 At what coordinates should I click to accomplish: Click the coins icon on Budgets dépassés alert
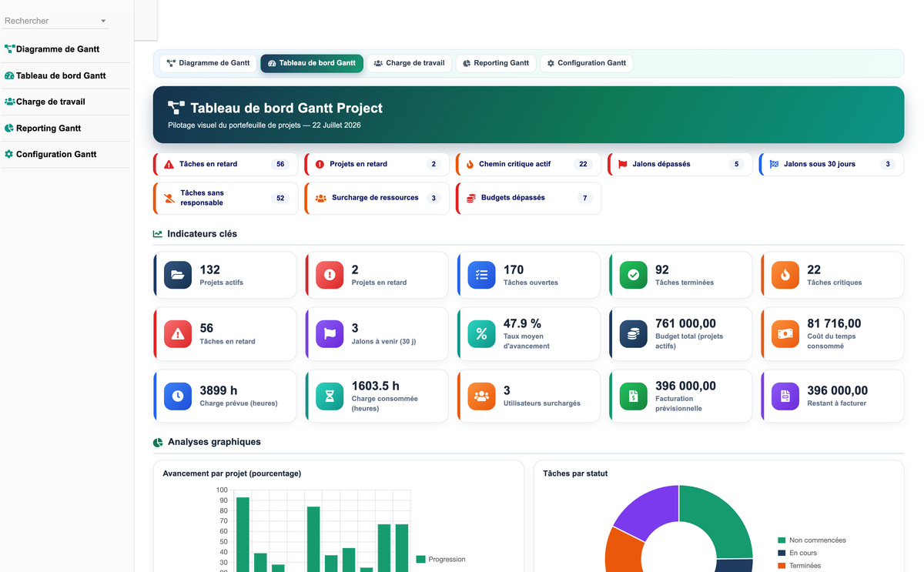coord(470,198)
